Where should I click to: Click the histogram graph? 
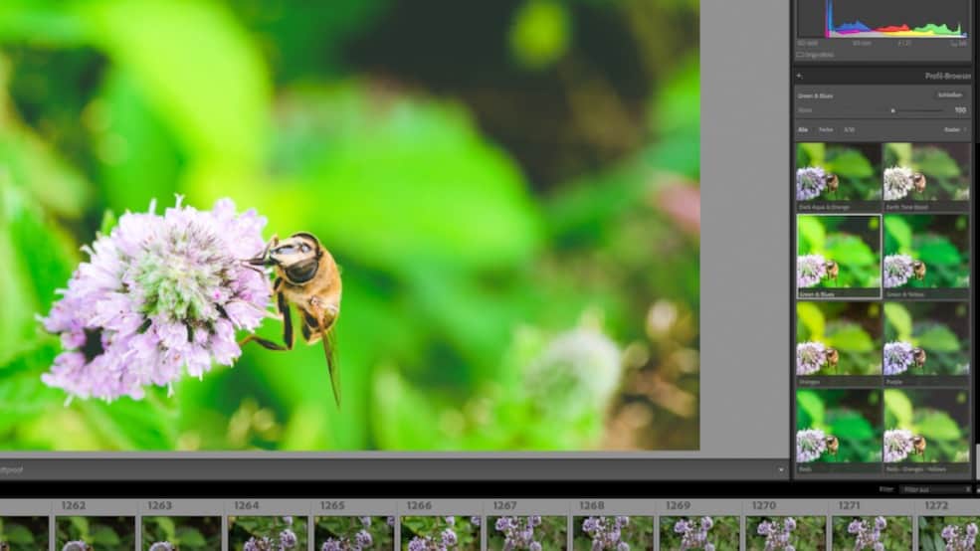883,21
